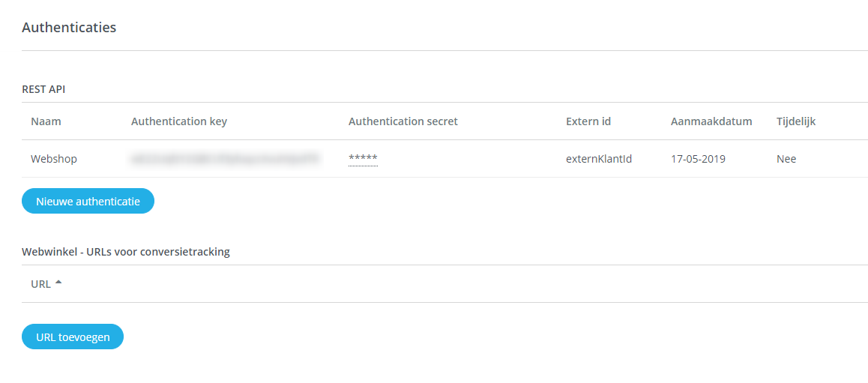Click the Nieuwe authenticatie button
The height and width of the screenshot is (383, 868).
tap(88, 202)
